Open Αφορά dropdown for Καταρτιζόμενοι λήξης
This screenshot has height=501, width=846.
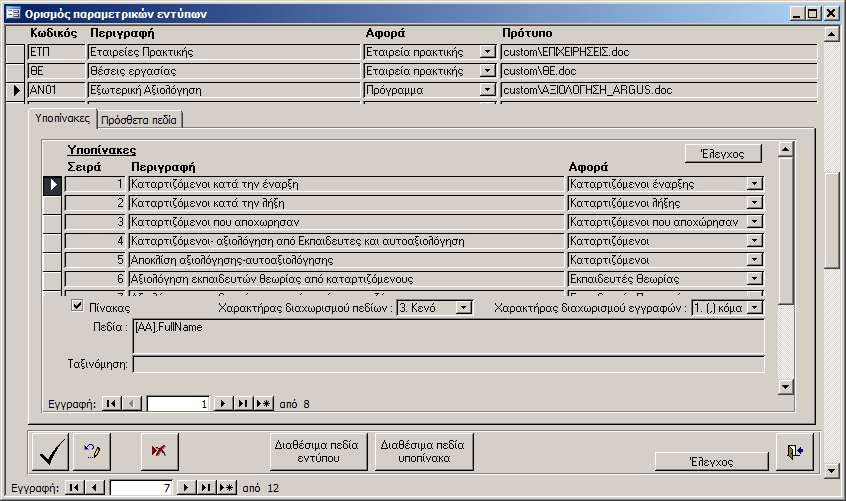tap(755, 203)
